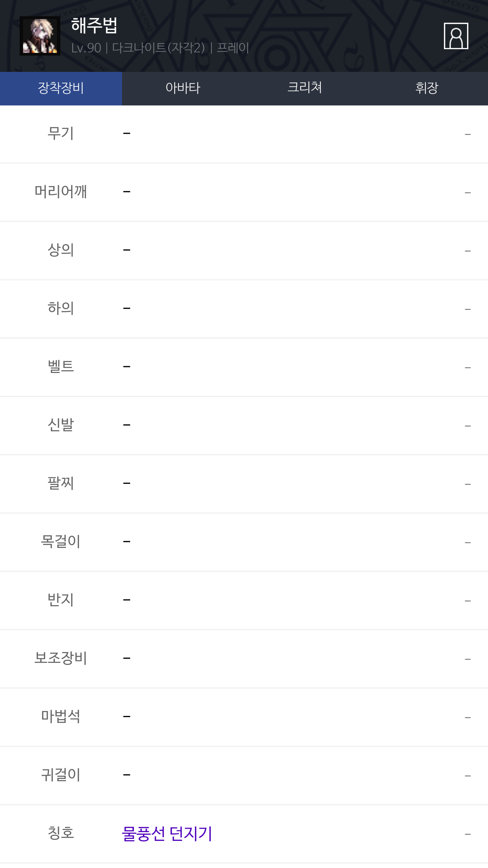Switch to the 크리쳐 tab
488x868 pixels.
(305, 88)
